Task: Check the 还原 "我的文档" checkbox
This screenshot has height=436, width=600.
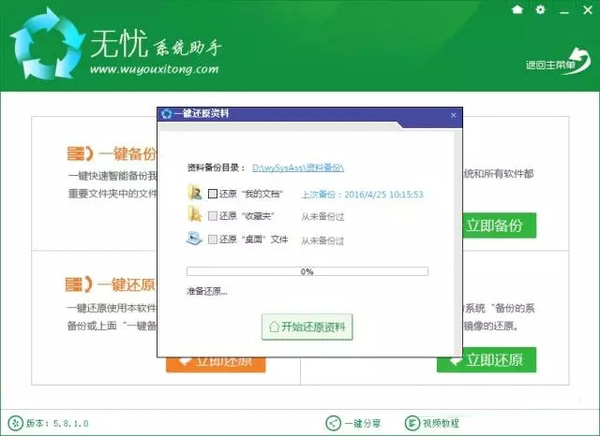Action: pos(213,194)
